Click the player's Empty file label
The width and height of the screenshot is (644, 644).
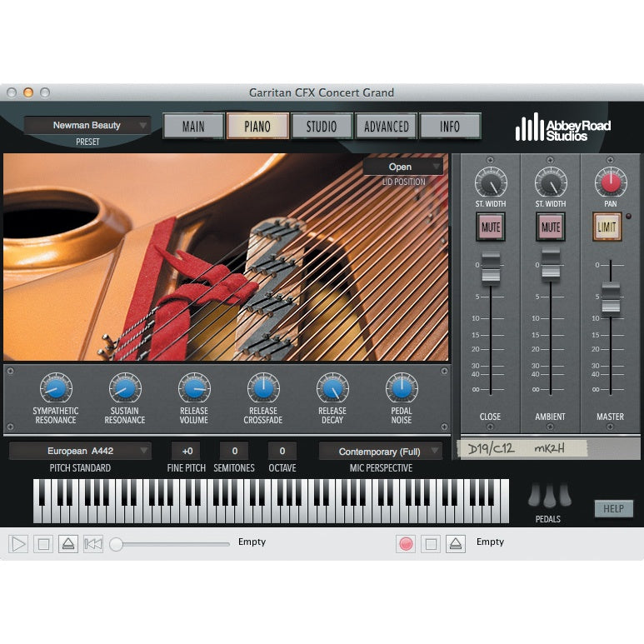(252, 542)
